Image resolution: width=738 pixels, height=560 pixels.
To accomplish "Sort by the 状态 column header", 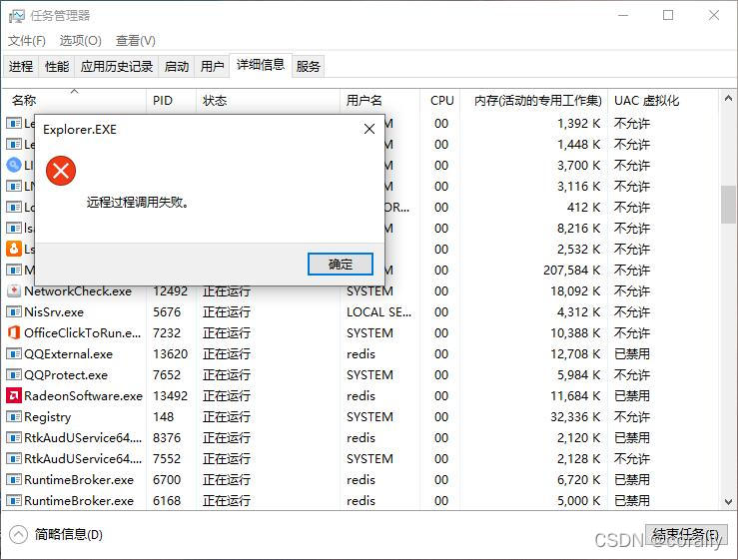I will (268, 100).
